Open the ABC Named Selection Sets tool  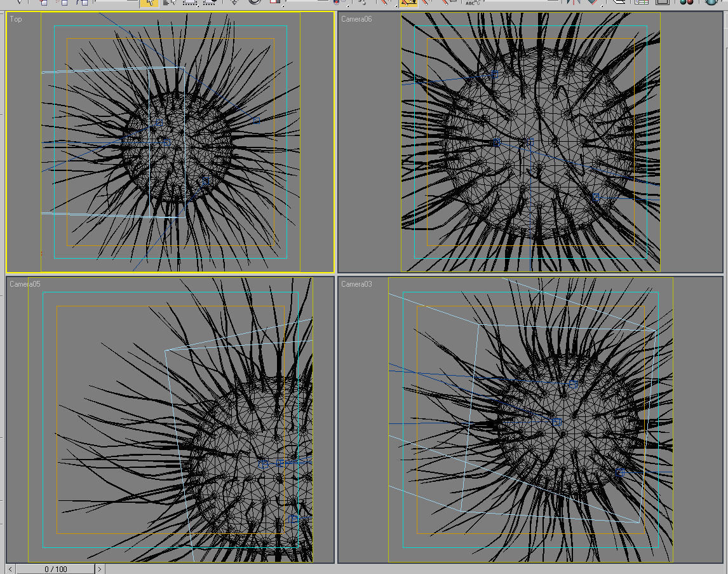[473, 3]
